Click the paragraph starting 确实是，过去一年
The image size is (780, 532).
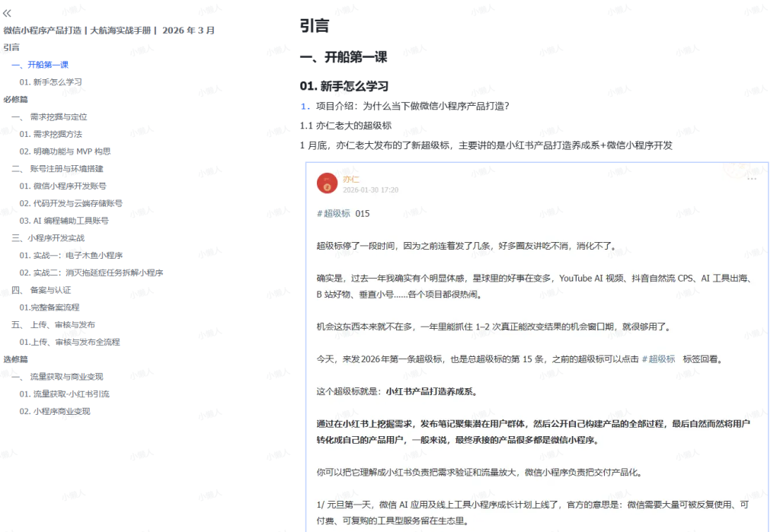click(534, 286)
